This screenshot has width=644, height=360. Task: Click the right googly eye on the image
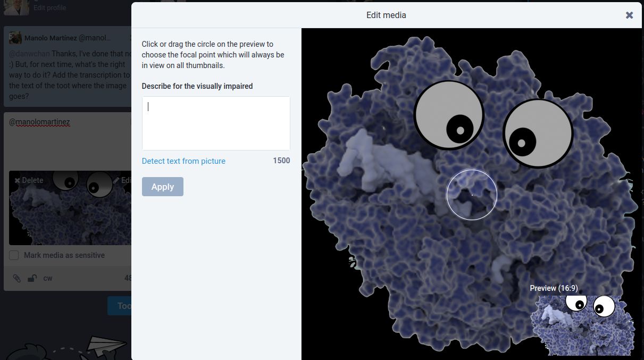tap(538, 133)
